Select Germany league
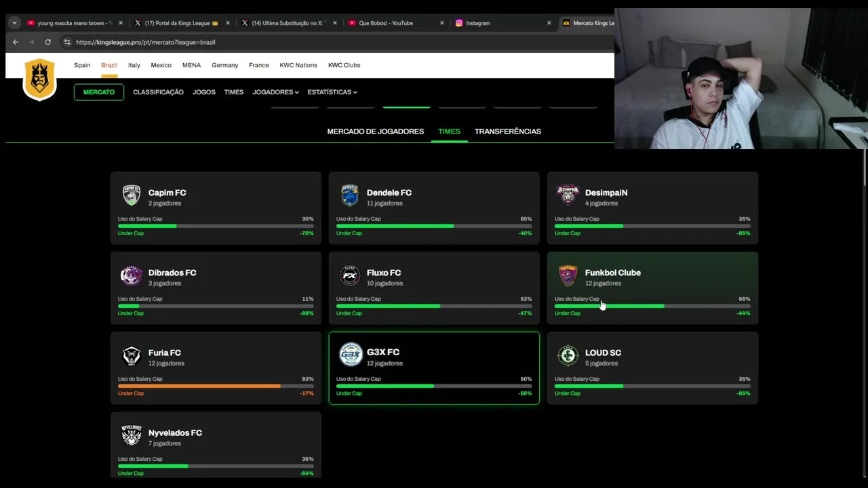868x488 pixels. pyautogui.click(x=224, y=65)
